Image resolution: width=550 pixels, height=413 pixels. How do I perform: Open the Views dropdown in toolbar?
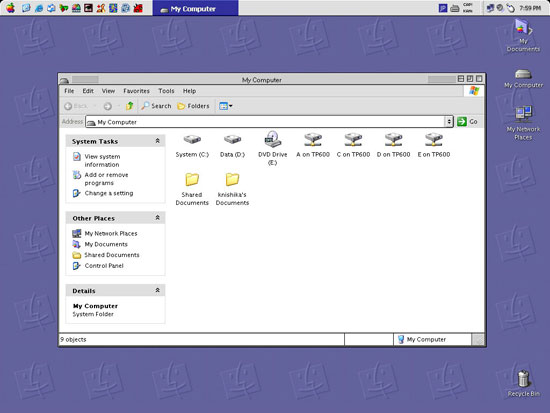pyautogui.click(x=226, y=106)
